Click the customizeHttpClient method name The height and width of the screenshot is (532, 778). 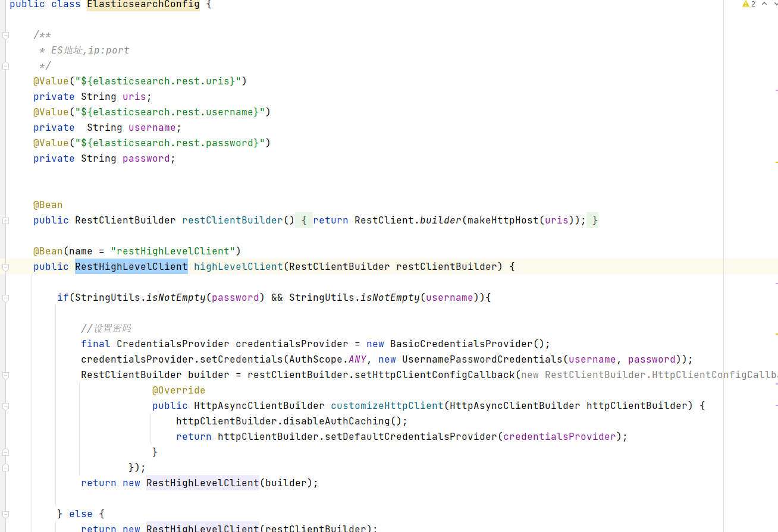[x=387, y=406]
